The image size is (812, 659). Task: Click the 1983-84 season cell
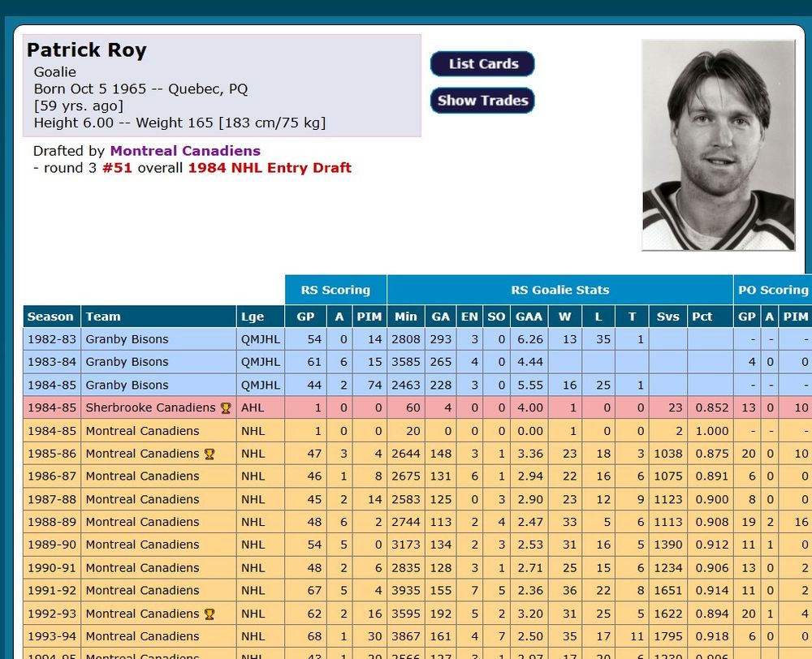click(51, 362)
